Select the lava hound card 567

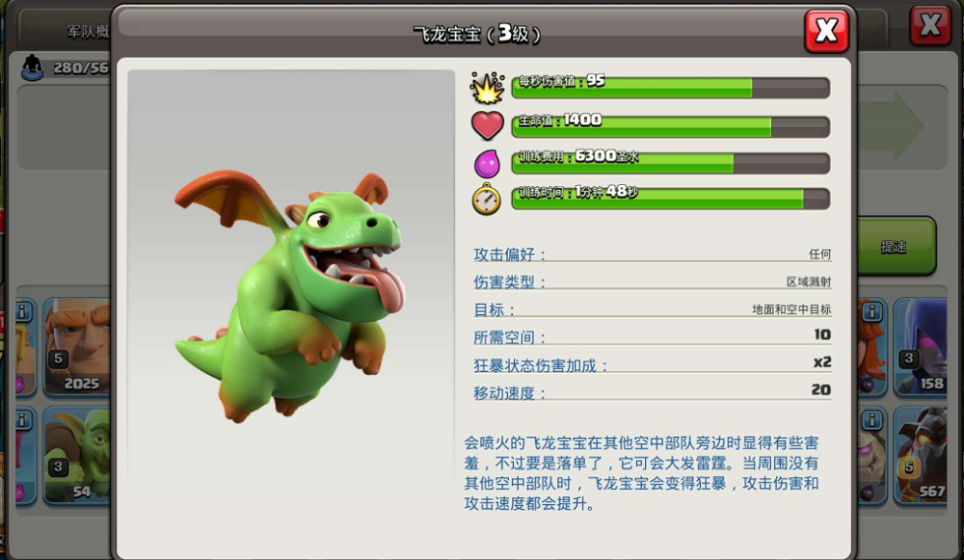coord(920,456)
